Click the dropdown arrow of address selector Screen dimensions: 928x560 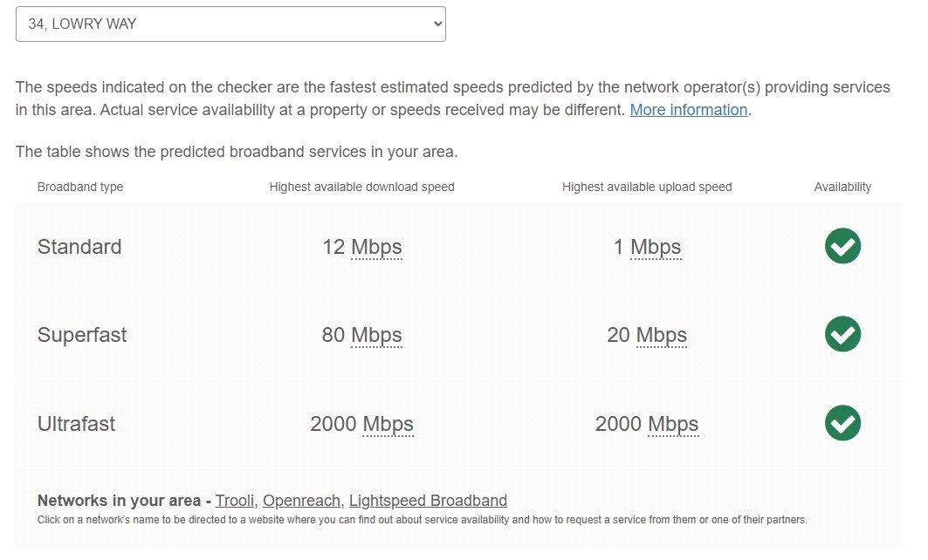[437, 24]
